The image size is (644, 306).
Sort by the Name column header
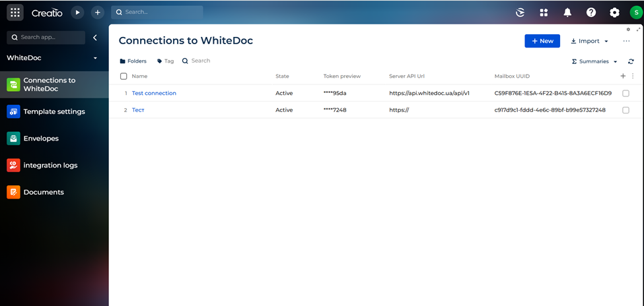[139, 76]
